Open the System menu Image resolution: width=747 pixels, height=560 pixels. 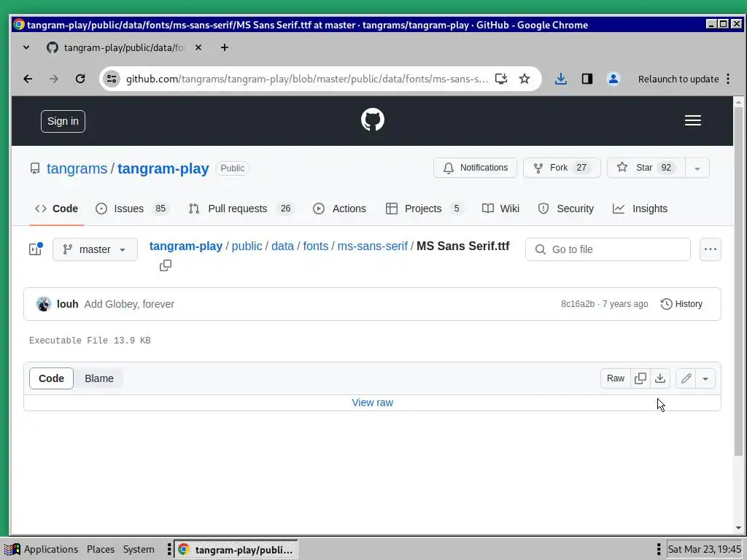tap(139, 549)
